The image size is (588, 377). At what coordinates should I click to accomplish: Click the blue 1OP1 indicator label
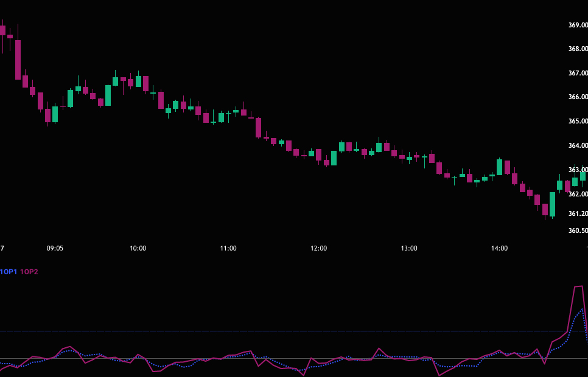[9, 272]
